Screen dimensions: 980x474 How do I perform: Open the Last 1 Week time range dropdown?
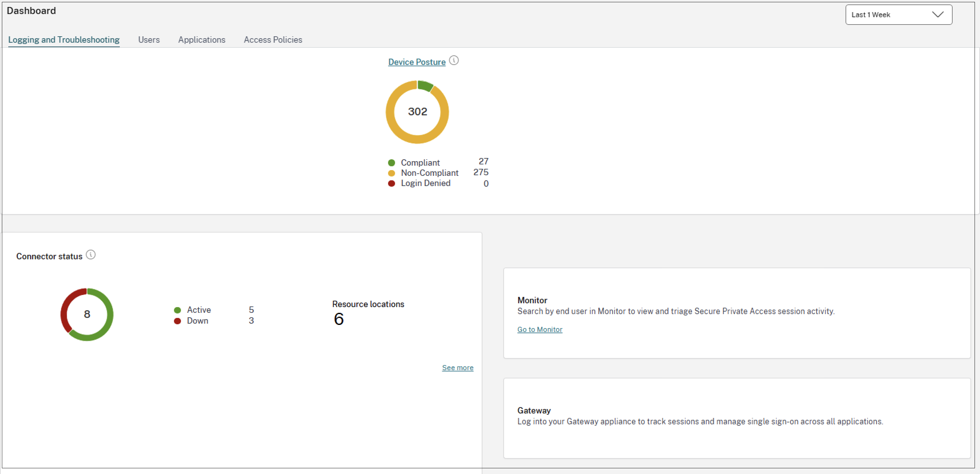coord(898,14)
